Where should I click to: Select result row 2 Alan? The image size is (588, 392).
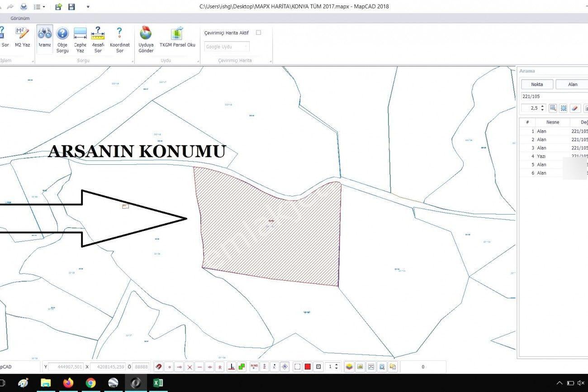(x=554, y=139)
